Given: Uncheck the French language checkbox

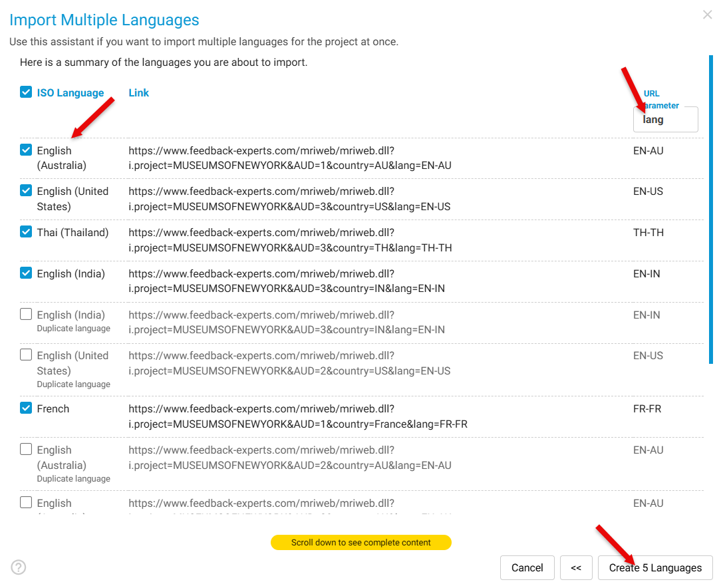Looking at the screenshot, I should click(x=26, y=408).
